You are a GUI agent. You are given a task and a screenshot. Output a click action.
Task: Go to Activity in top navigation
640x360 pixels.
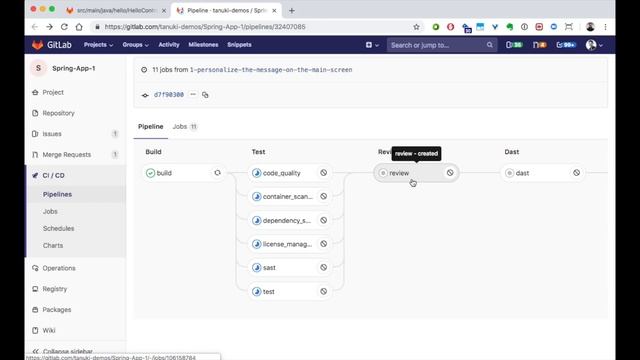(x=169, y=45)
